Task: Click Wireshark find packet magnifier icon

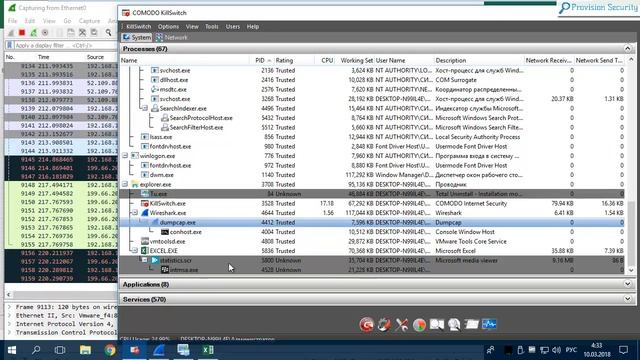Action: pos(109,33)
